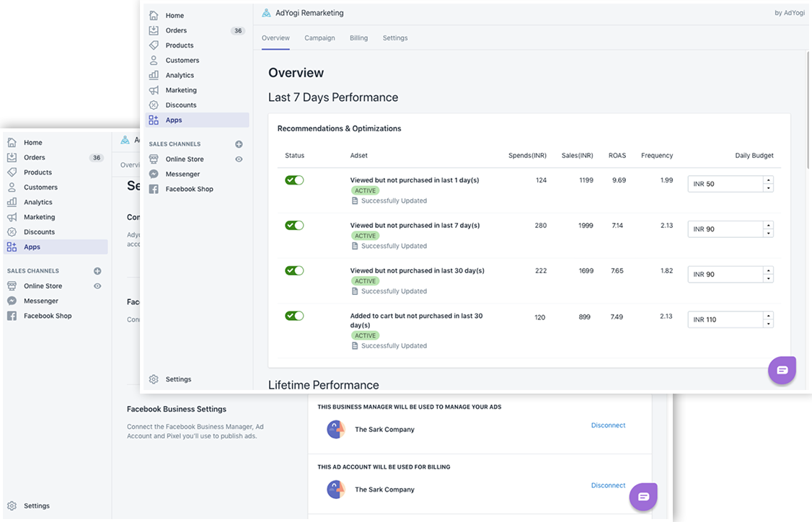The width and height of the screenshot is (812, 522).
Task: Open Online Store label in back window
Action: point(43,286)
